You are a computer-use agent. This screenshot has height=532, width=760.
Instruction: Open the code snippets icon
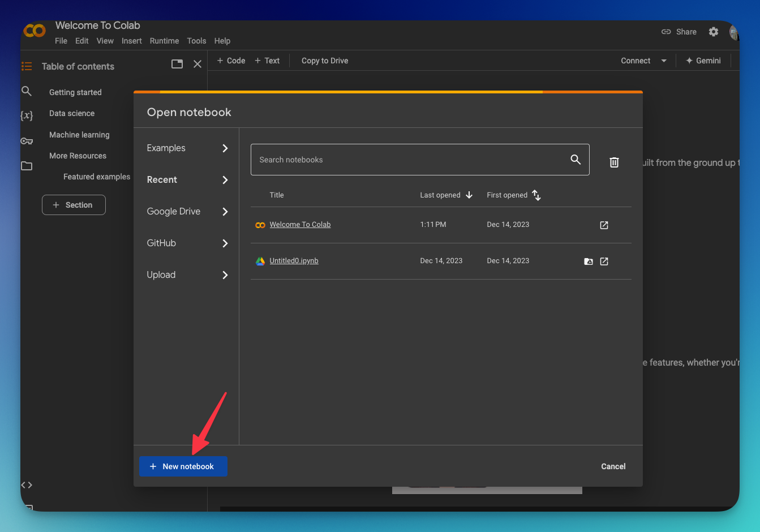click(x=27, y=485)
